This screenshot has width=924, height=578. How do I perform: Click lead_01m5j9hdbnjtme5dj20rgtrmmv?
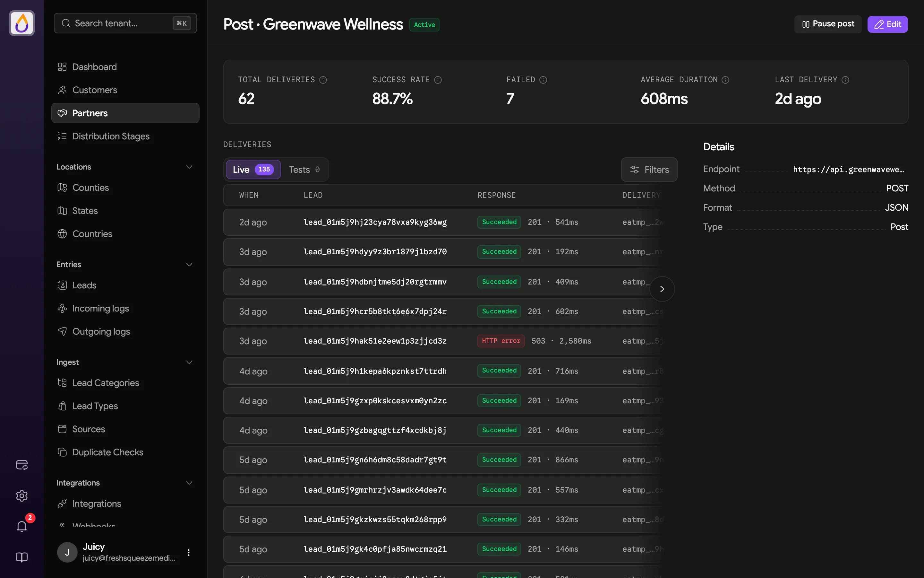point(375,282)
